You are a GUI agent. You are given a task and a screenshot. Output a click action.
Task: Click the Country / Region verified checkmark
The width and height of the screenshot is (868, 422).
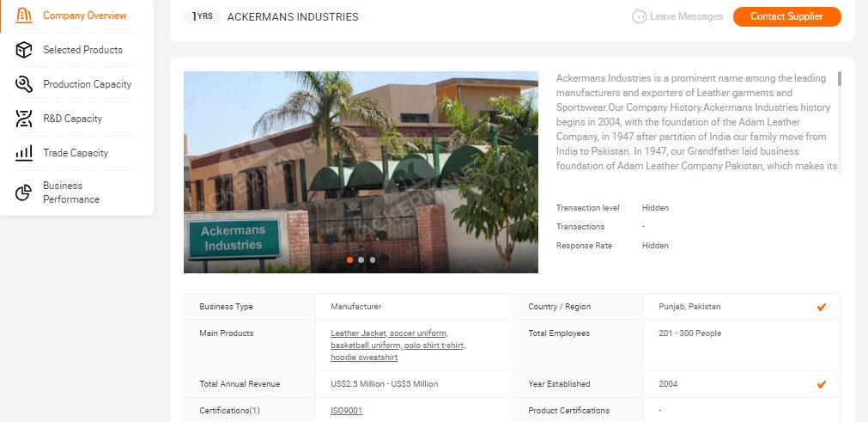822,307
